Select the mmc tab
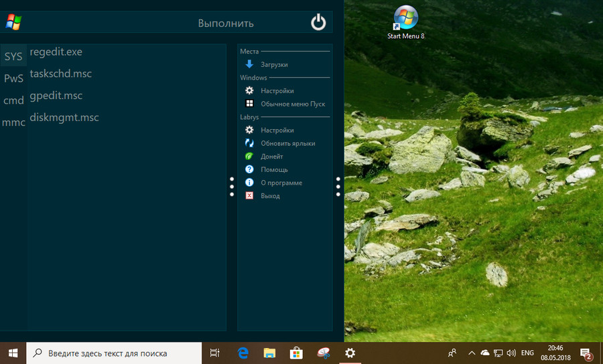 click(13, 123)
